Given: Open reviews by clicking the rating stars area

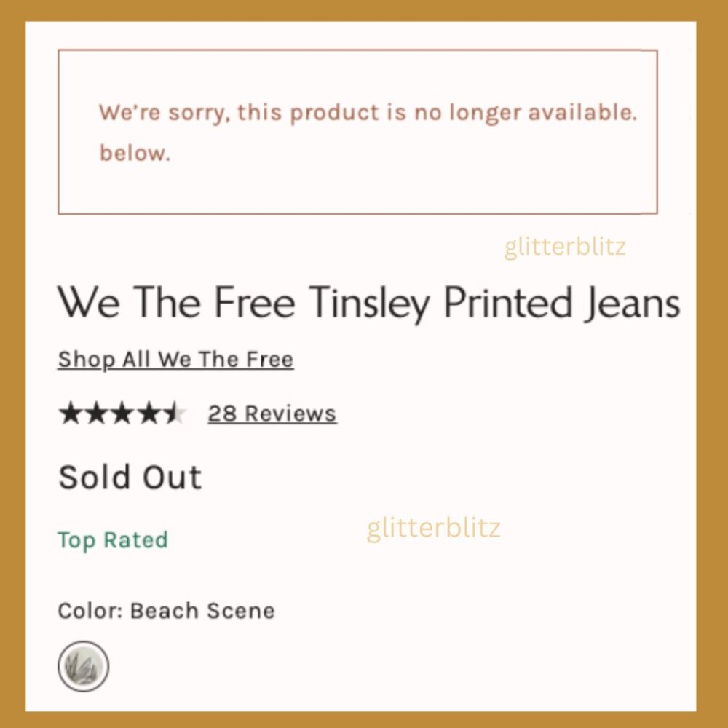Looking at the screenshot, I should (124, 413).
